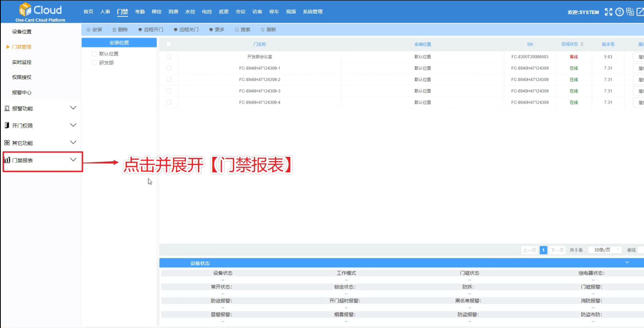Open 实时监控 in the sidebar
This screenshot has width=644, height=328.
tap(22, 62)
